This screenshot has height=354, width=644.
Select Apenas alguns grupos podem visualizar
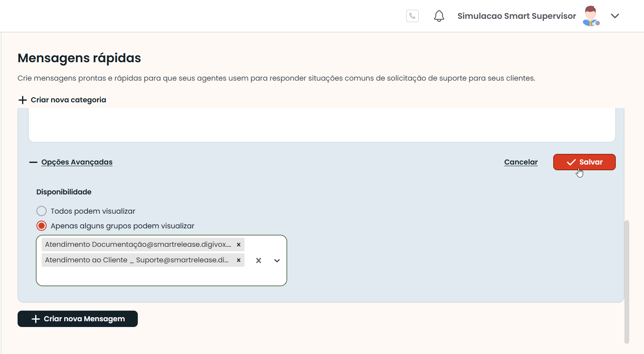pos(42,226)
